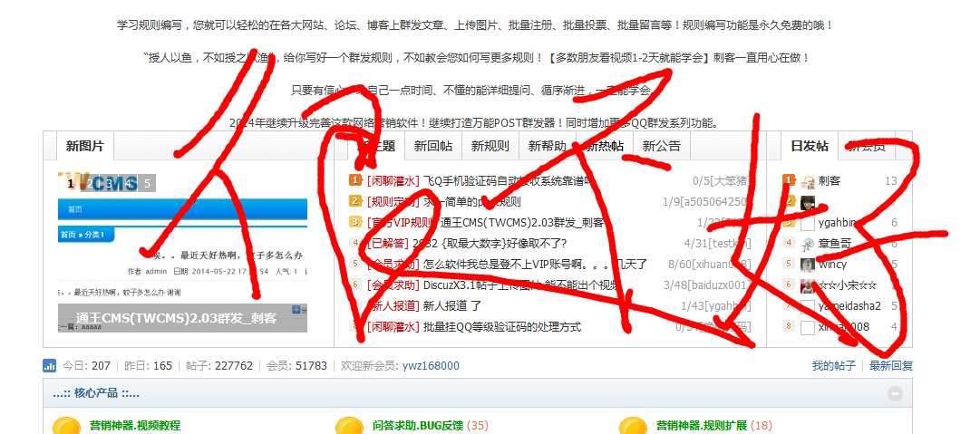The width and height of the screenshot is (980, 434).
Task: Open thread 批量挂QQ等级验证码的处理方式
Action: pos(502,326)
